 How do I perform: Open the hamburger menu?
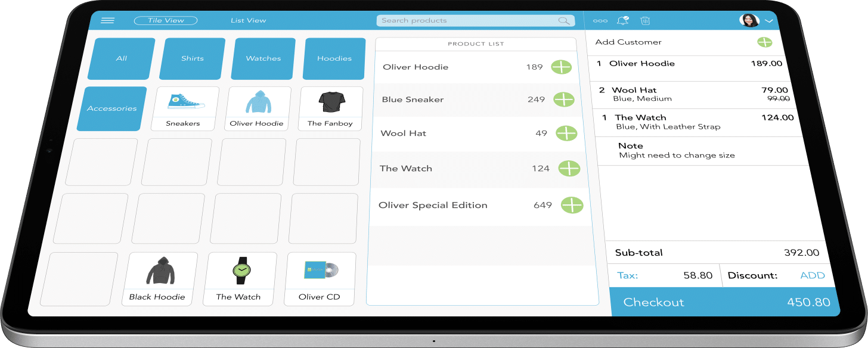[107, 20]
